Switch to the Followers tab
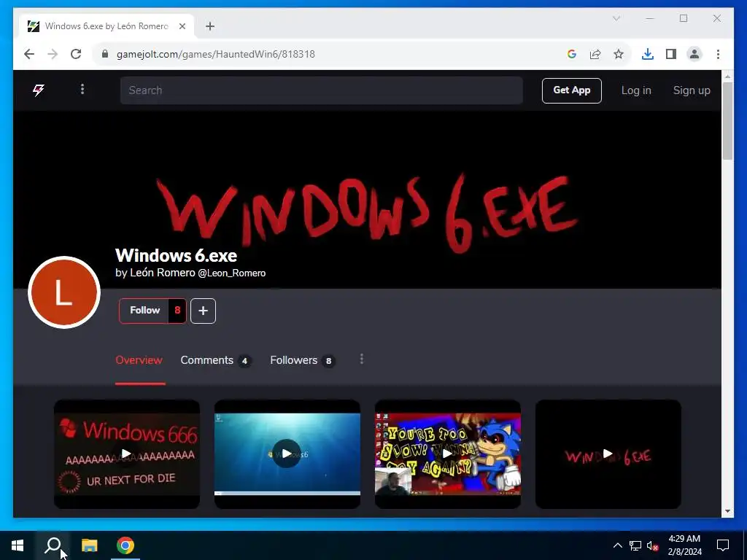The image size is (747, 560). (x=303, y=360)
